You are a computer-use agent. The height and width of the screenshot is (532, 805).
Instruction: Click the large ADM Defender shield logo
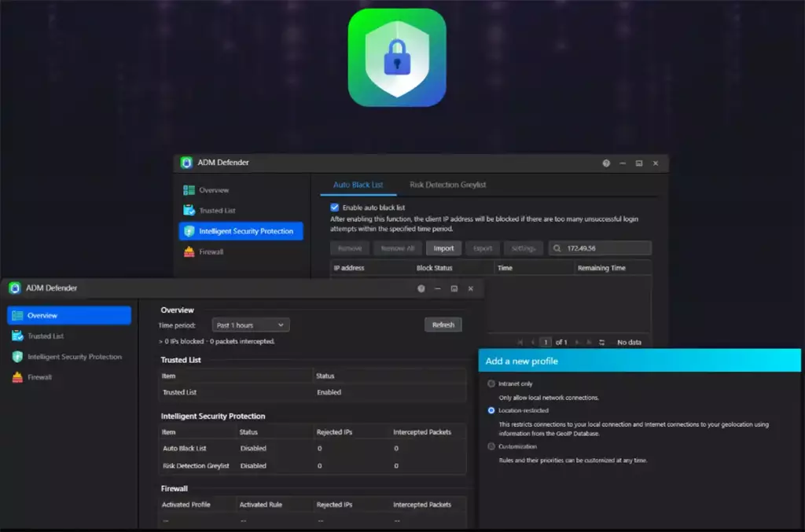(397, 57)
